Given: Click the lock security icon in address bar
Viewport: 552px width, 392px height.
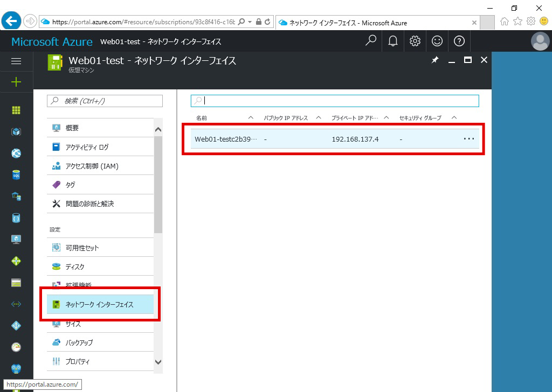Looking at the screenshot, I should pyautogui.click(x=259, y=22).
